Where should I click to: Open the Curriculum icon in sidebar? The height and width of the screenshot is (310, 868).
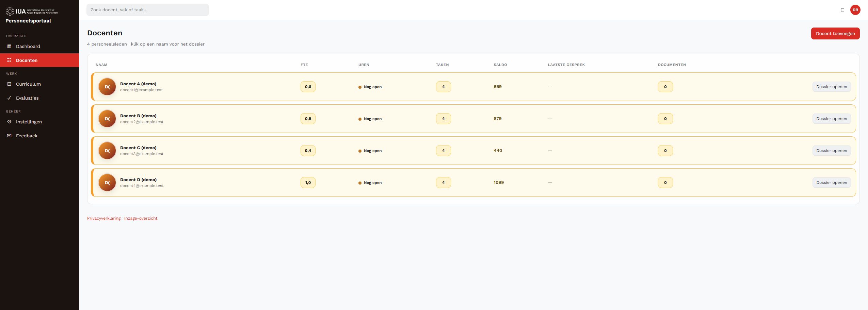coord(9,84)
